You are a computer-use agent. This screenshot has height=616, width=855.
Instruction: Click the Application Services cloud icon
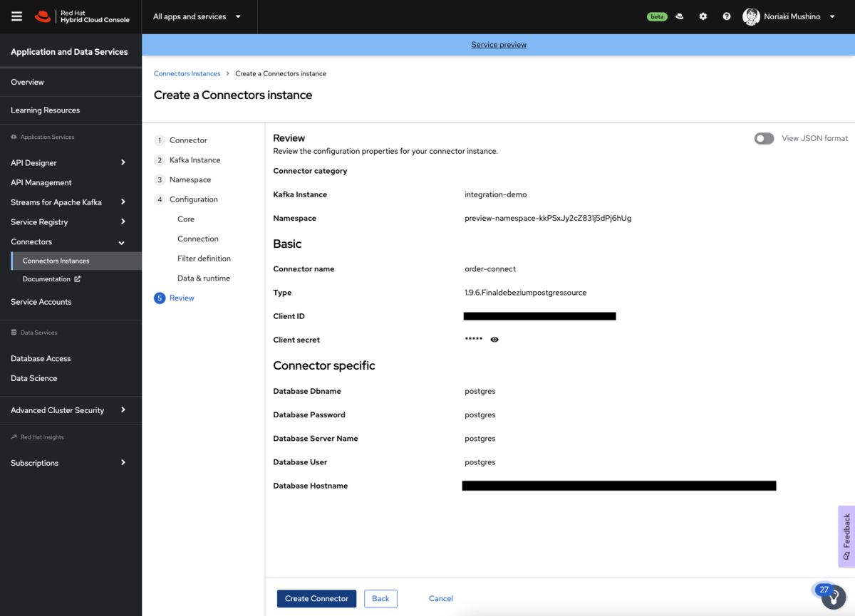[14, 137]
